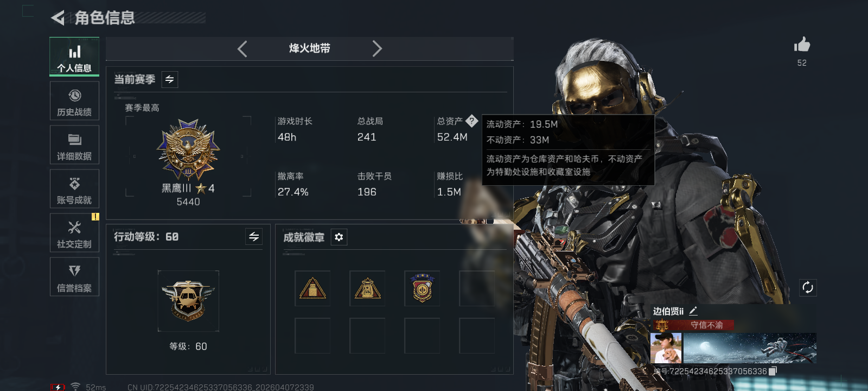
Task: Open the 信誉档案 page
Action: (74, 277)
